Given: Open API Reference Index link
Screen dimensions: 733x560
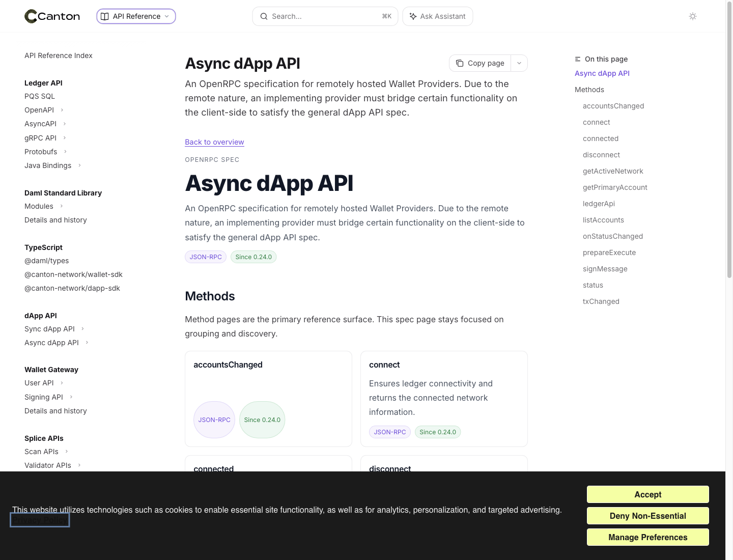Looking at the screenshot, I should (59, 55).
